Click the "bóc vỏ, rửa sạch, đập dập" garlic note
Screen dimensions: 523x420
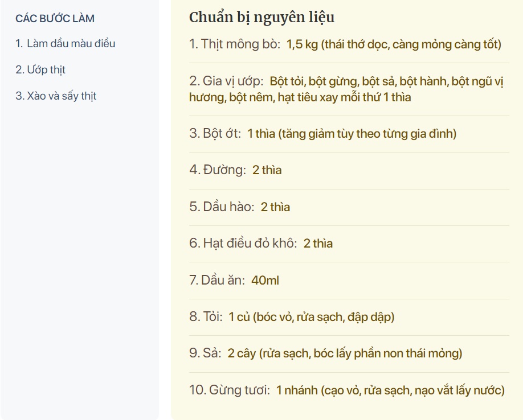(325, 317)
